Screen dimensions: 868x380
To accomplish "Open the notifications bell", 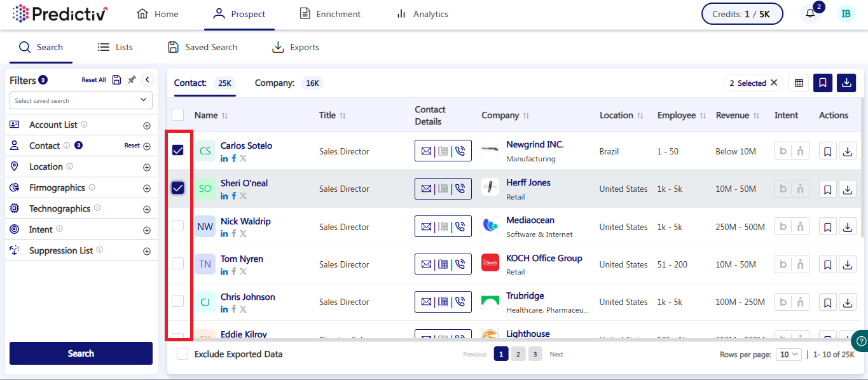I will (x=809, y=14).
